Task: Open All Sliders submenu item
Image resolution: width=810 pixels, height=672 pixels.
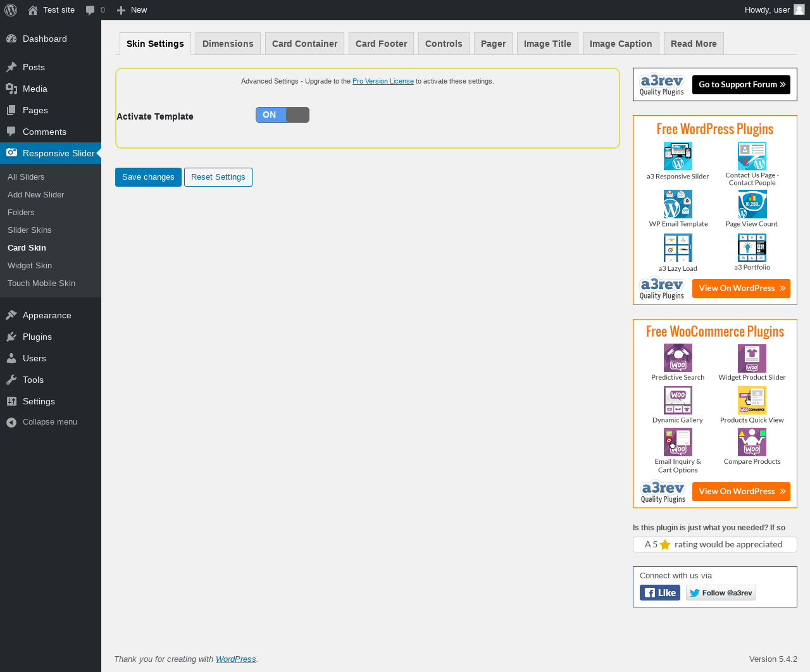Action: tap(26, 177)
